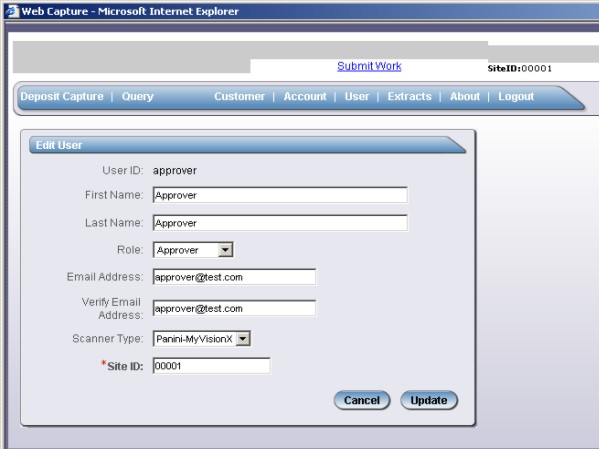The image size is (599, 449).
Task: Open the User menu
Action: (357, 96)
